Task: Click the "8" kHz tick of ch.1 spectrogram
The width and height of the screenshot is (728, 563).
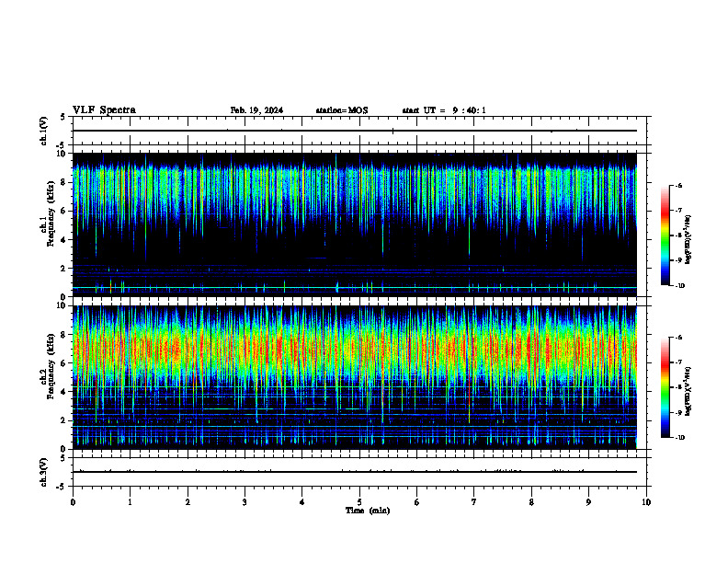Action: (64, 182)
